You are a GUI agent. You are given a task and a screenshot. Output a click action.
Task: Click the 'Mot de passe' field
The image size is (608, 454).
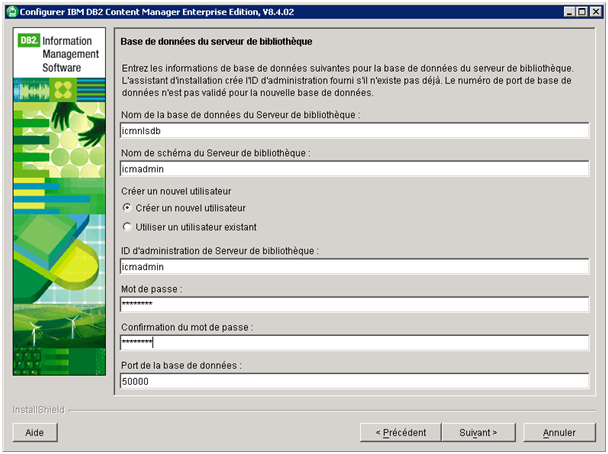point(354,304)
